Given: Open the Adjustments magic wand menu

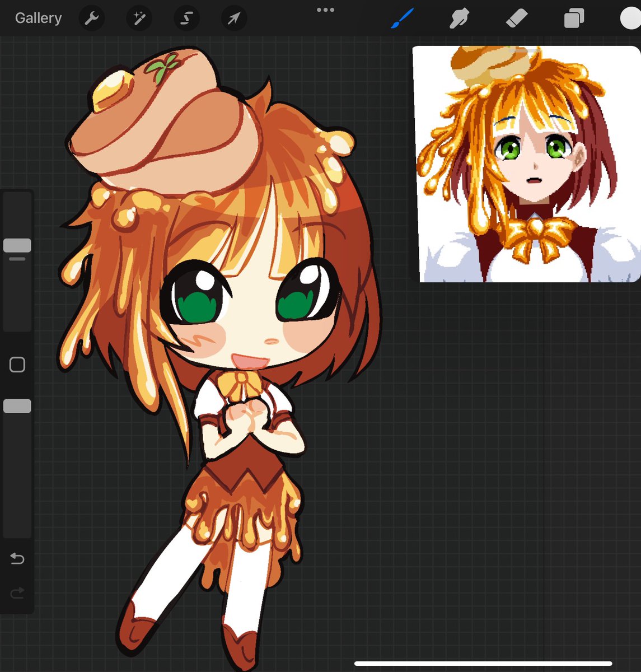Looking at the screenshot, I should pyautogui.click(x=139, y=18).
